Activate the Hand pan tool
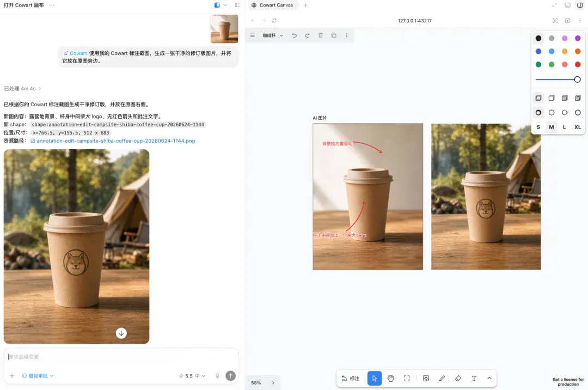588x390 pixels. point(391,379)
